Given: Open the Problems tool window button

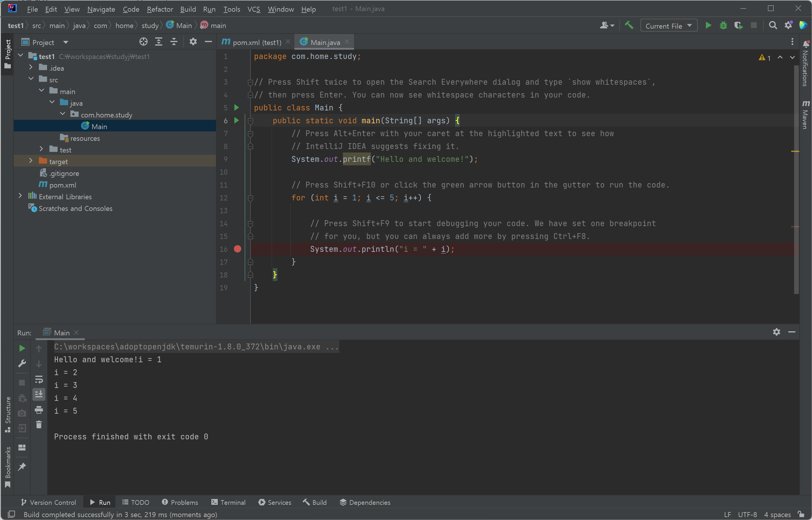Looking at the screenshot, I should pos(180,502).
